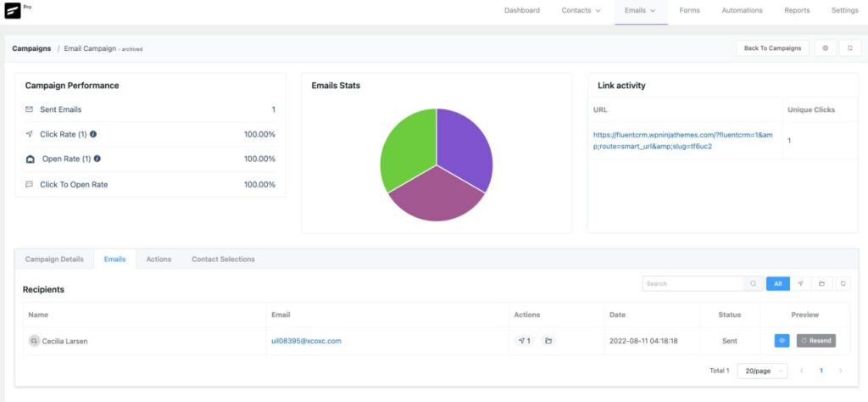
Task: Go to the Forms section
Action: point(689,10)
